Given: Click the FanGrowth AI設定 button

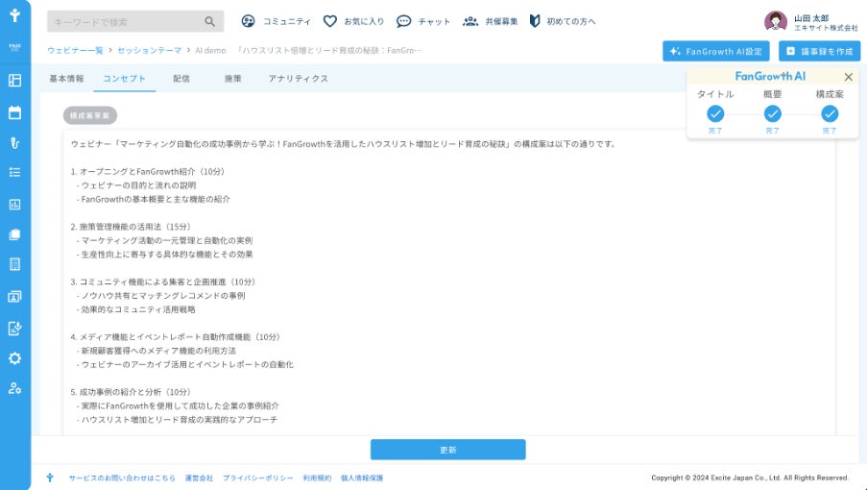Looking at the screenshot, I should [x=715, y=51].
